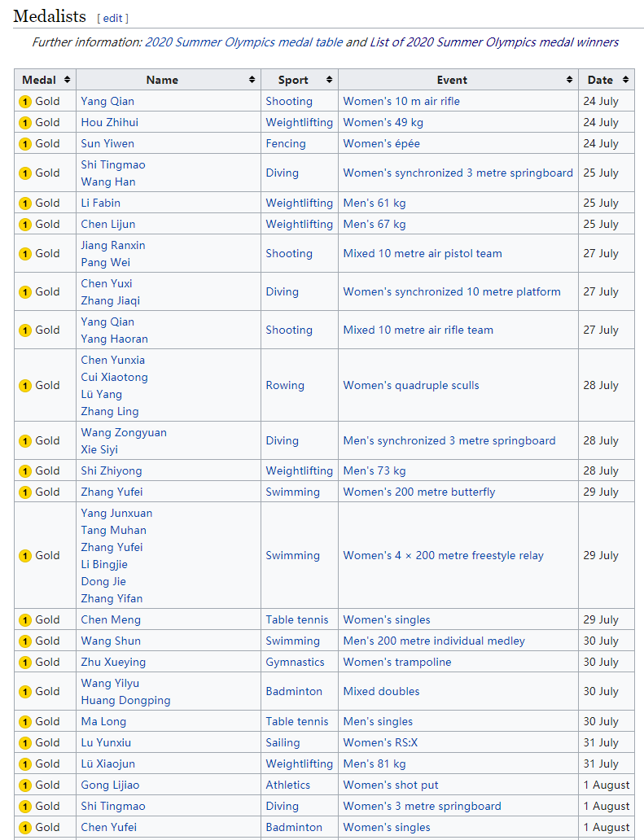
Task: Open Women's 200 metre butterfly event link
Action: 419,492
